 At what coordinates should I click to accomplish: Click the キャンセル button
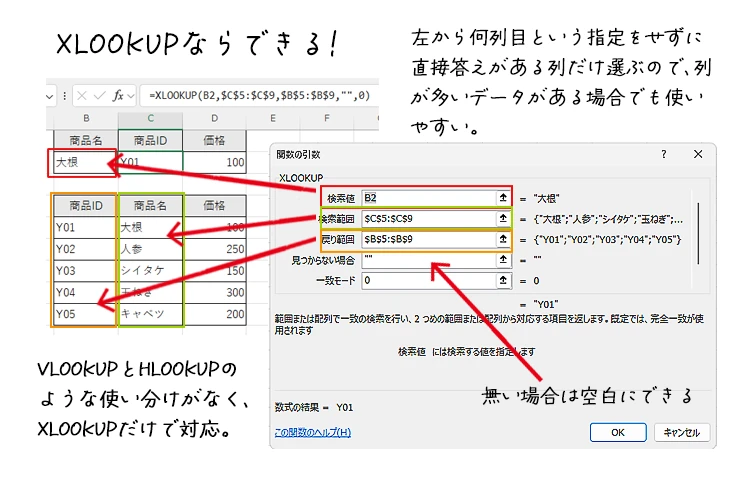(681, 433)
